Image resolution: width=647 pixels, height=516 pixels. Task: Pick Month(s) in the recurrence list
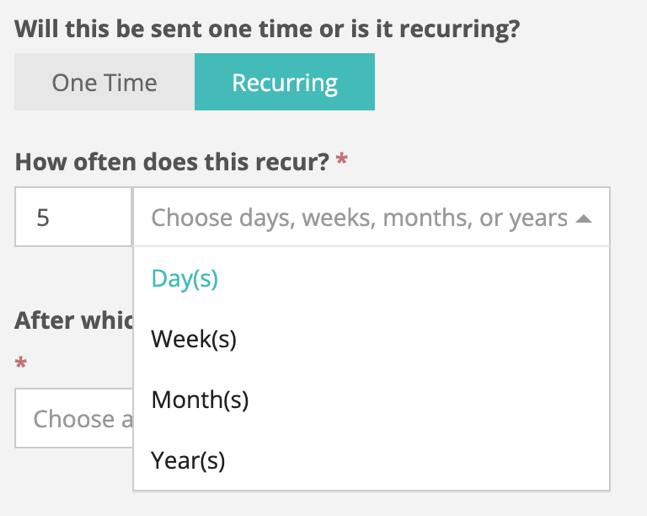pyautogui.click(x=200, y=400)
